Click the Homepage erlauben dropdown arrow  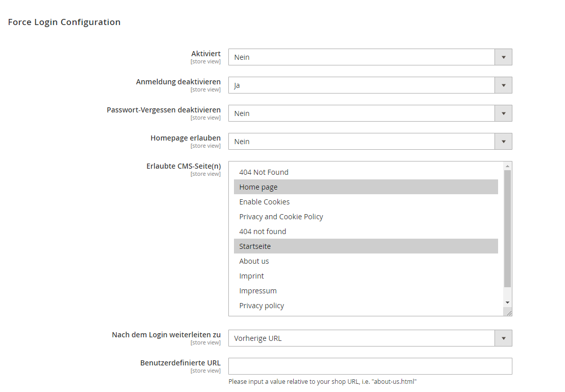tap(503, 142)
